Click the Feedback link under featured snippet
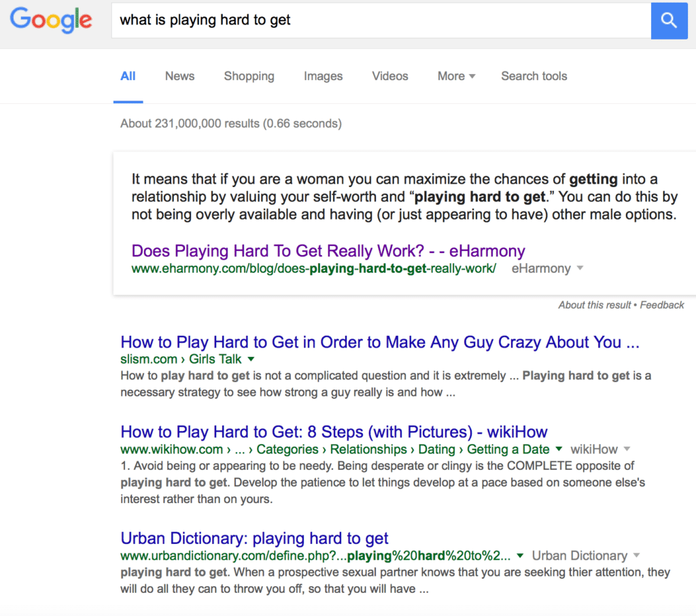The height and width of the screenshot is (616, 696). coord(662,305)
